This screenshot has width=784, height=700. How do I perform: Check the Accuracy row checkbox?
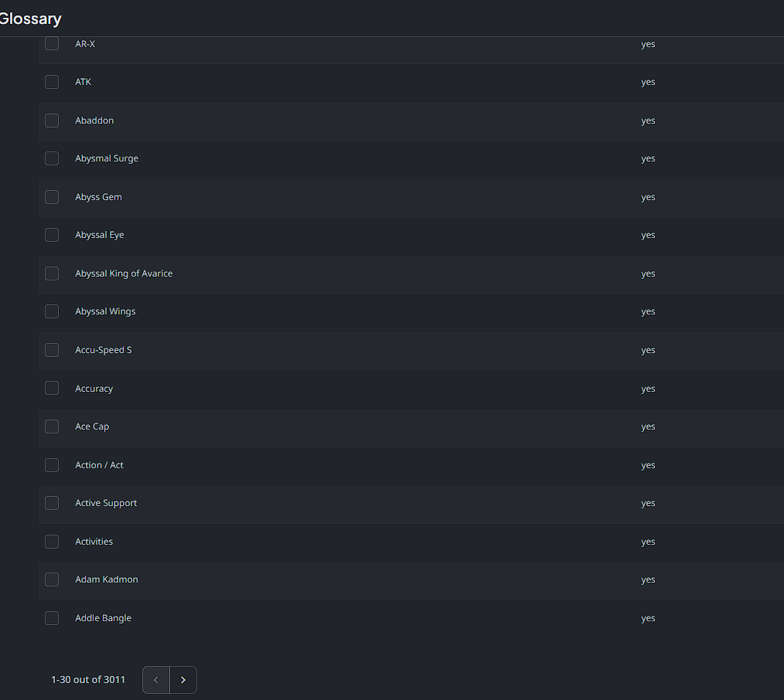52,389
